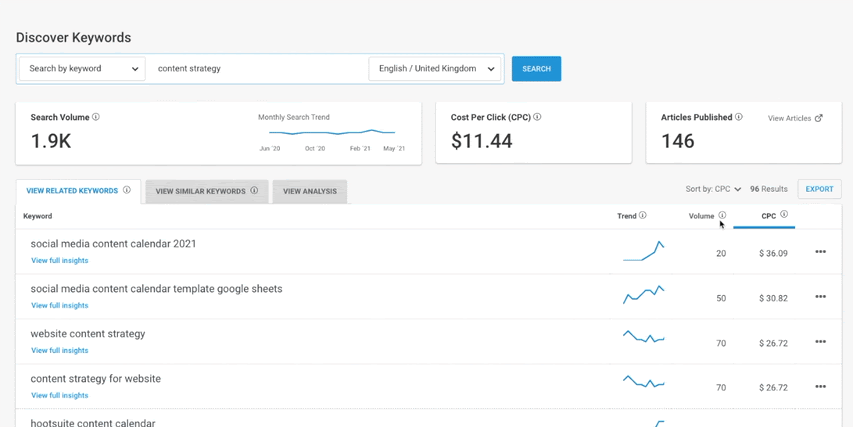
Task: Open the Sort by: CPC dropdown
Action: [713, 189]
